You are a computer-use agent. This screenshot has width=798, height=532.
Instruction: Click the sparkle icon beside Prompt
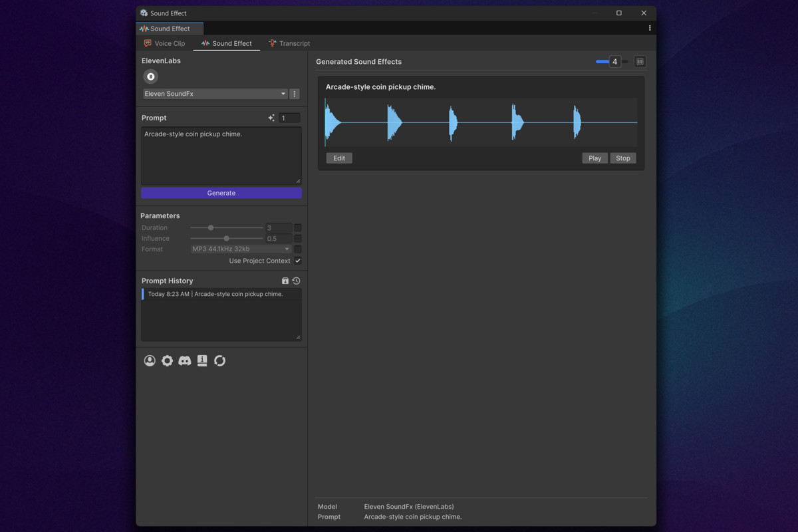271,118
